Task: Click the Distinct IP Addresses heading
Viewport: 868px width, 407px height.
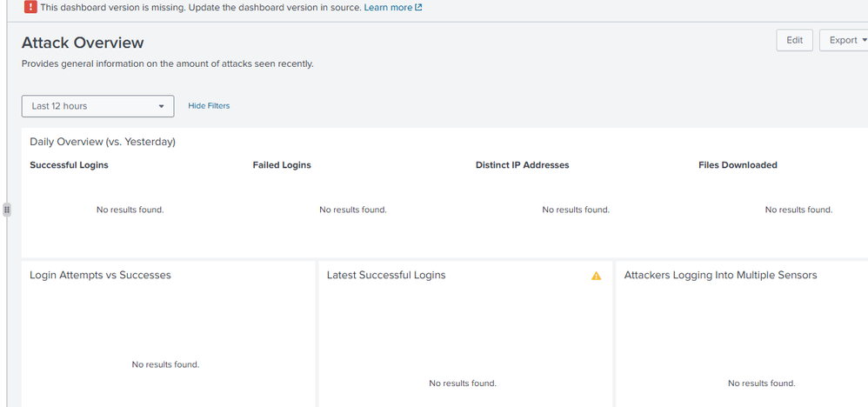Action: click(522, 165)
